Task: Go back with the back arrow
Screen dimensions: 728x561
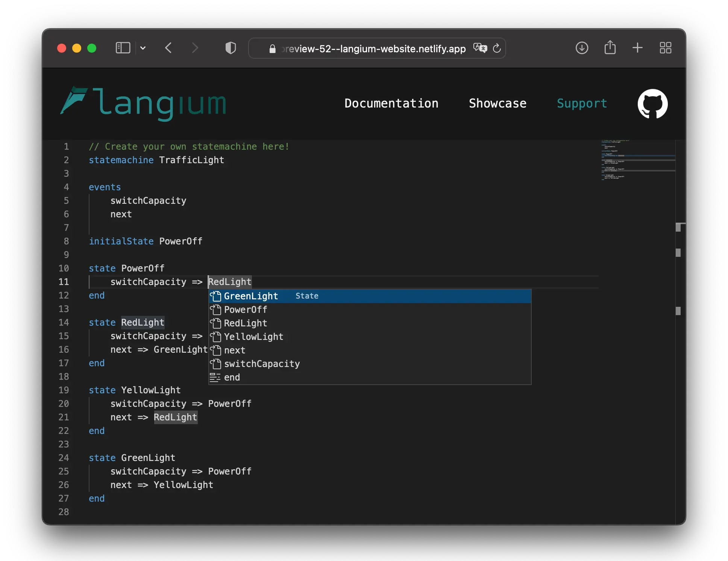Action: 168,48
